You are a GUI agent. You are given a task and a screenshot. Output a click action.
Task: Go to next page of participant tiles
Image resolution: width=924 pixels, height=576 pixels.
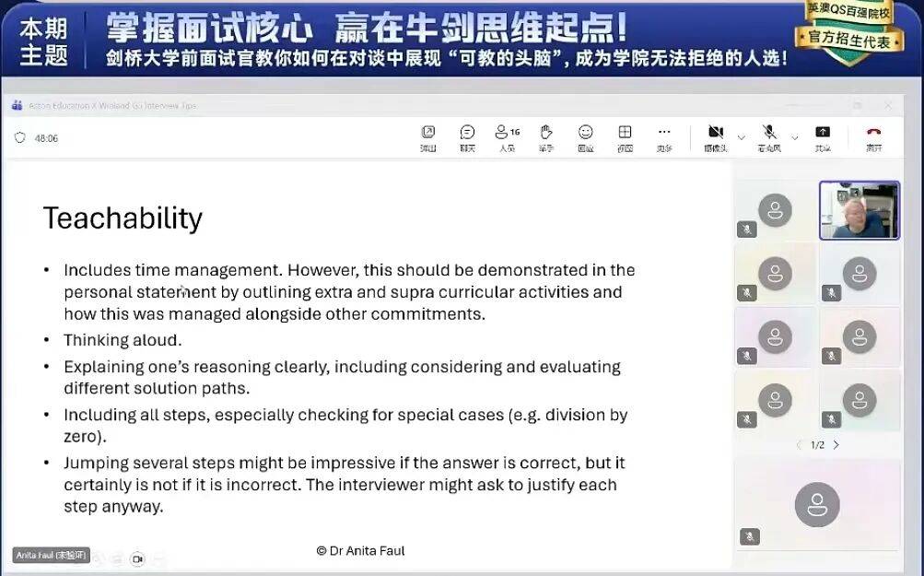tap(836, 445)
